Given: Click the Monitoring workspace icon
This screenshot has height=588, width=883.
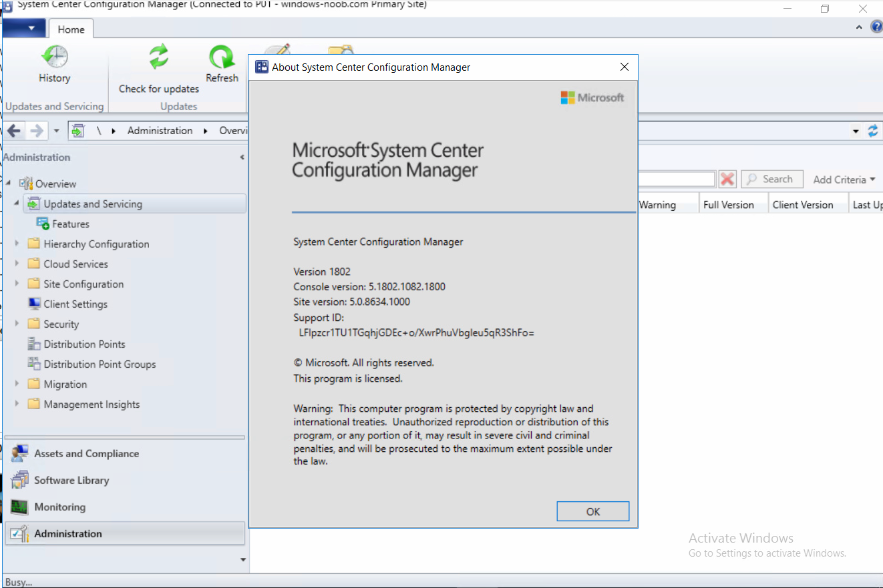Looking at the screenshot, I should [19, 507].
